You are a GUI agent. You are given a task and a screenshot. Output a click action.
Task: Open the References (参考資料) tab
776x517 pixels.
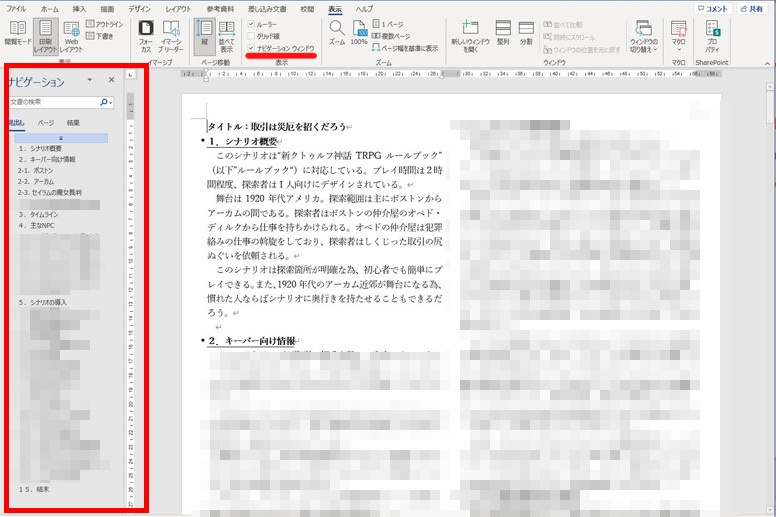[x=220, y=9]
